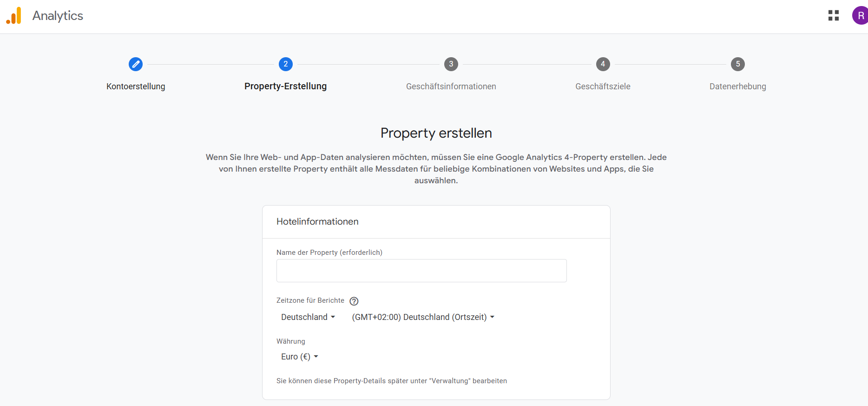This screenshot has width=868, height=406.
Task: Click the Zeitzone help question mark icon
Action: click(x=354, y=301)
